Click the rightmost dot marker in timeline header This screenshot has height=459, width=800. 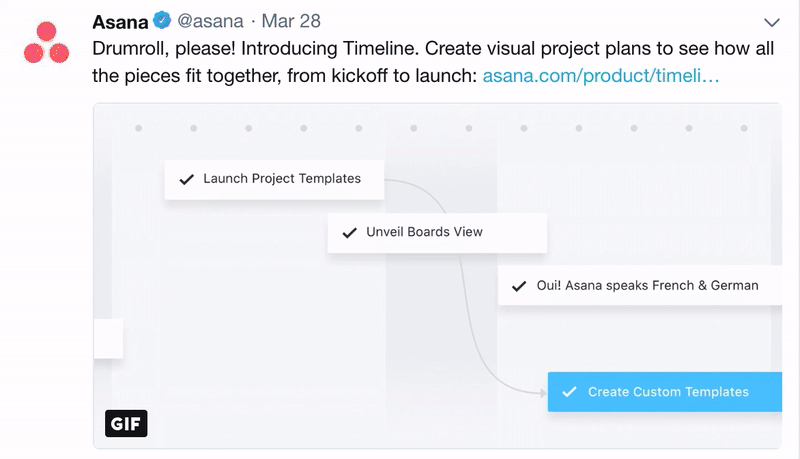coord(743,128)
